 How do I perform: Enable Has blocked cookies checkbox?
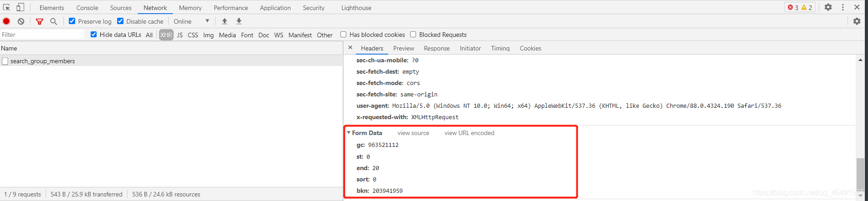pos(344,35)
